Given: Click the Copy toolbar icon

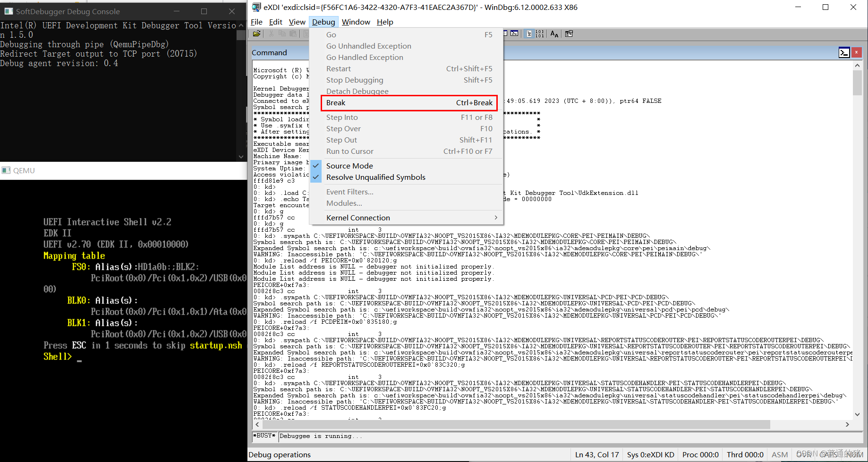Looking at the screenshot, I should (x=282, y=34).
